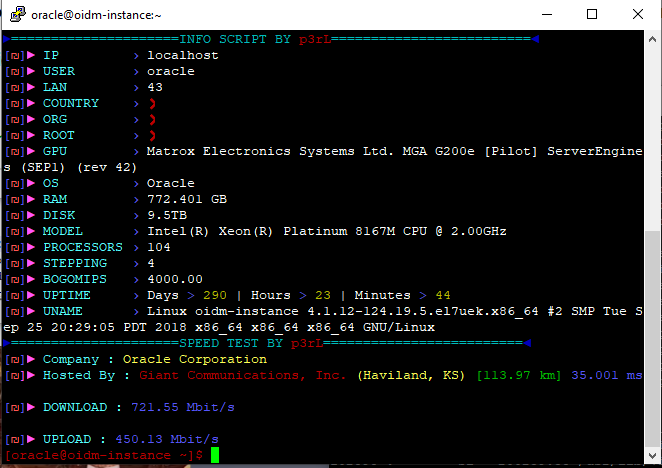Click the PROCESSORS value '104'
662x468 pixels.
coord(159,248)
